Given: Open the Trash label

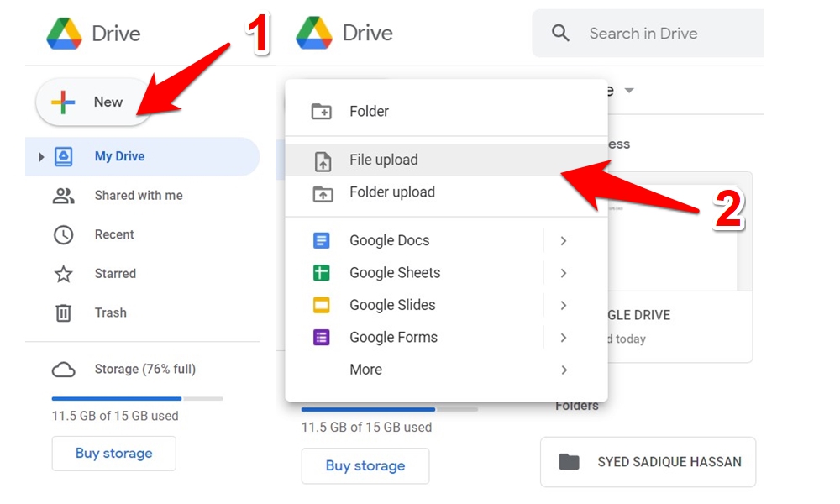Looking at the screenshot, I should [x=110, y=312].
